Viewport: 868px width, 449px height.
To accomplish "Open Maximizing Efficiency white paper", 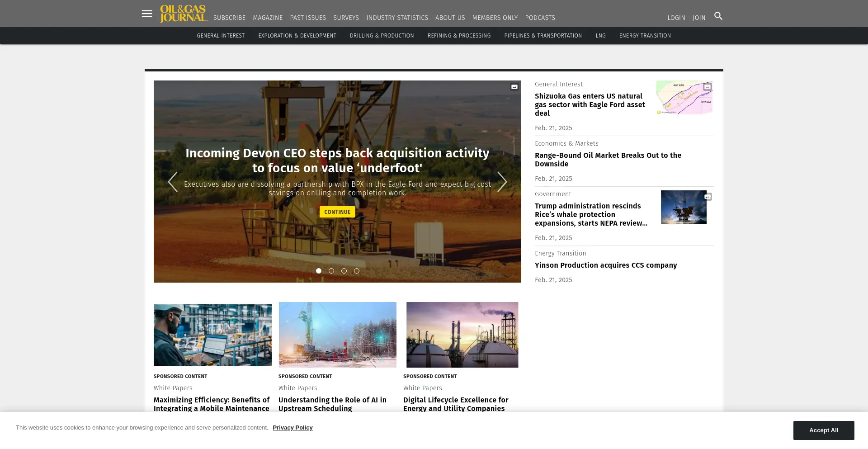I will [x=212, y=404].
